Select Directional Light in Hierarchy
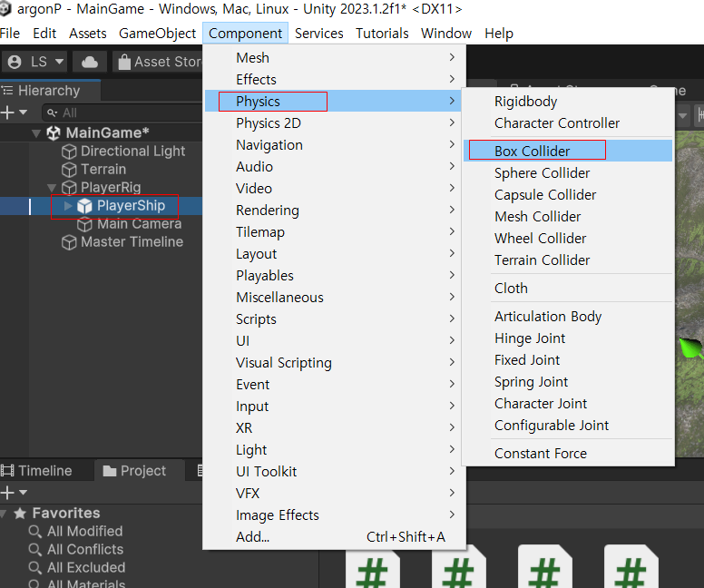The width and height of the screenshot is (704, 588). pyautogui.click(x=132, y=151)
